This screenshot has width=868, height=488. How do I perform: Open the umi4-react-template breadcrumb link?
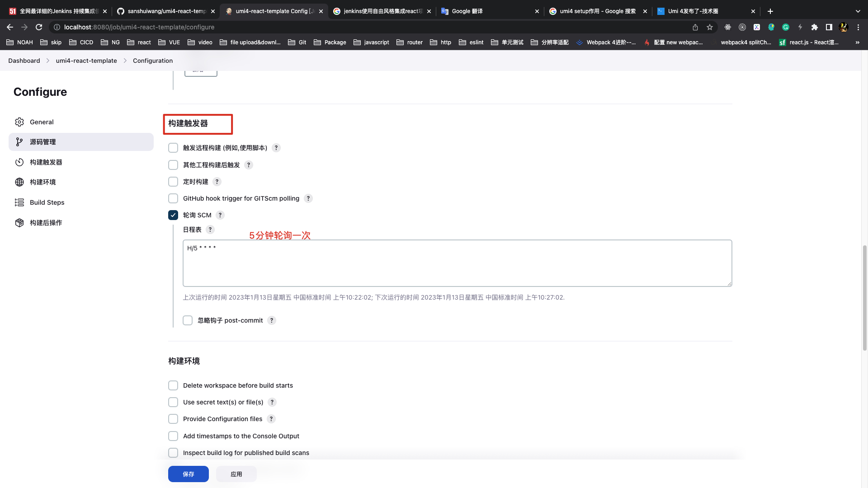click(86, 61)
